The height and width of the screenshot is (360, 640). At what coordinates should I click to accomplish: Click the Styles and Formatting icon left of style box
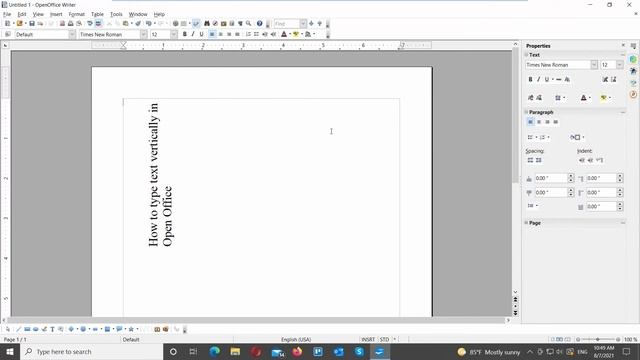tap(7, 34)
